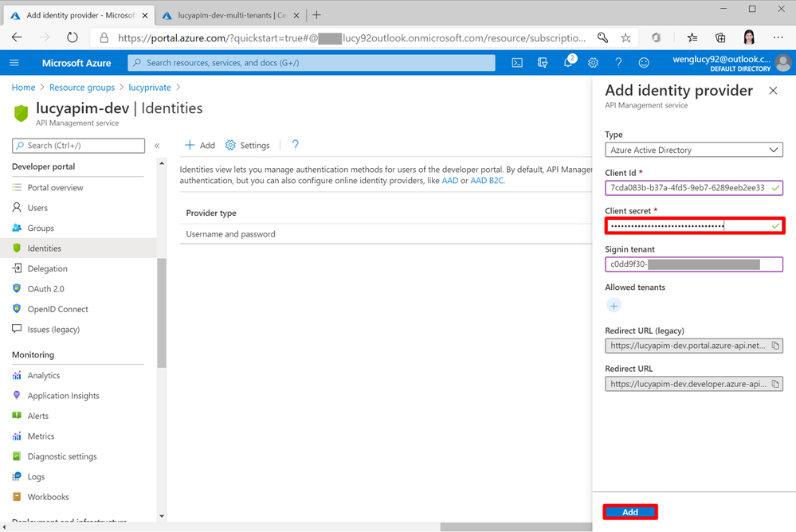Open the notifications bell
This screenshot has height=532, width=796.
coord(568,63)
